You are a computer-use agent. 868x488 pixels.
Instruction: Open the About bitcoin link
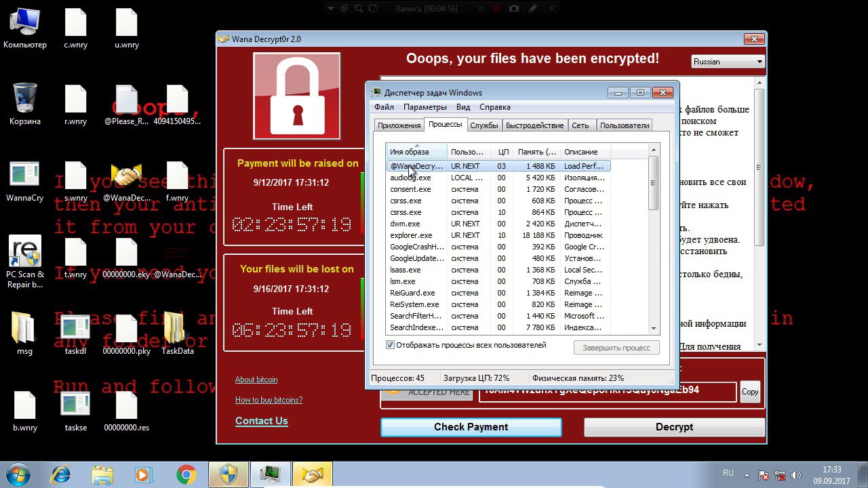[256, 380]
